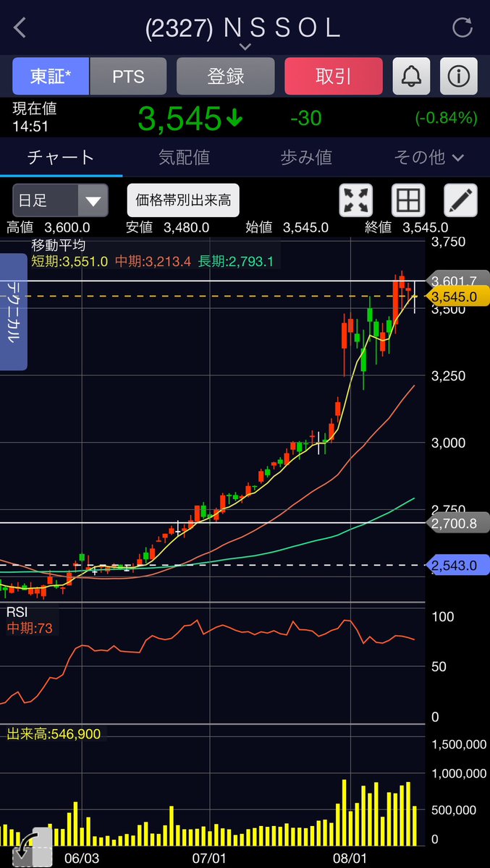The image size is (490, 868).
Task: Tap the RSI 中期:73 label
Action: (x=30, y=629)
